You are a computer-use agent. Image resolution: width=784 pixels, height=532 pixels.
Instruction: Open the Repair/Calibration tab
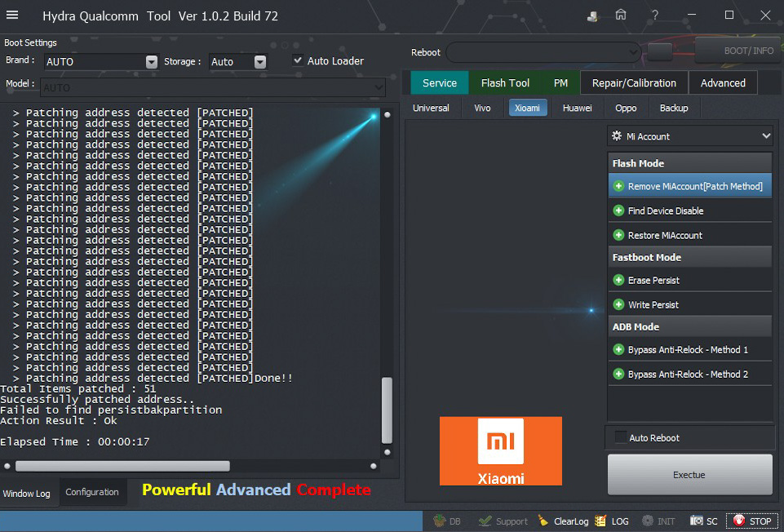click(634, 83)
